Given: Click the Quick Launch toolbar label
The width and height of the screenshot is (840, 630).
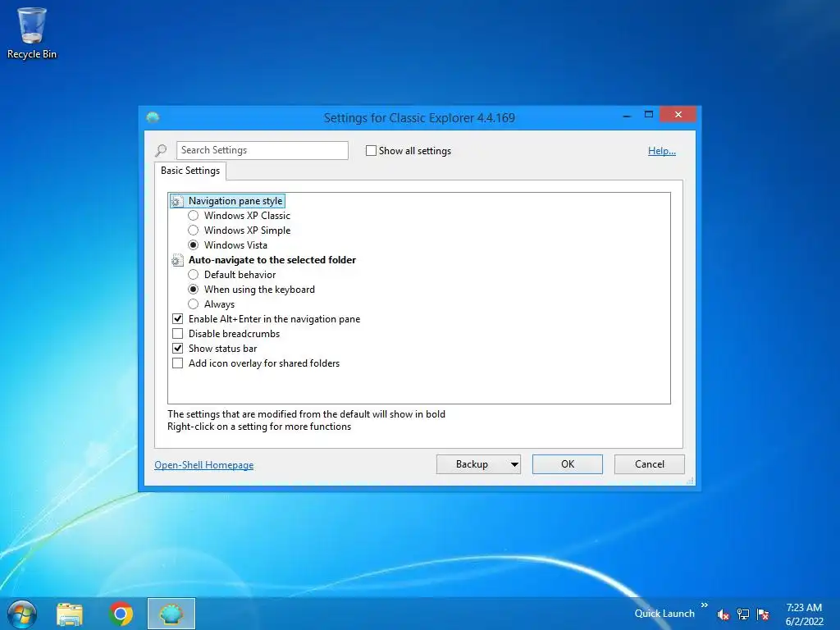Looking at the screenshot, I should 664,614.
